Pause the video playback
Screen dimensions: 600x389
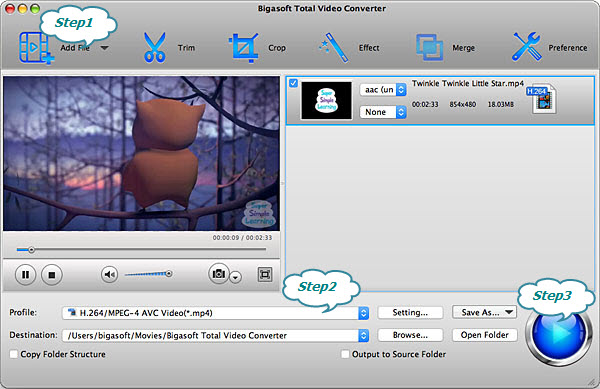point(26,275)
